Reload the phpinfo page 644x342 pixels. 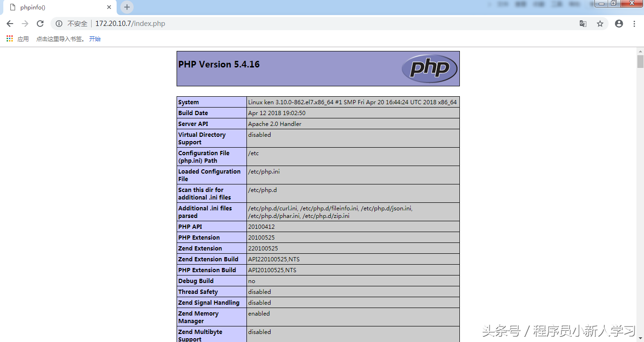pyautogui.click(x=40, y=24)
